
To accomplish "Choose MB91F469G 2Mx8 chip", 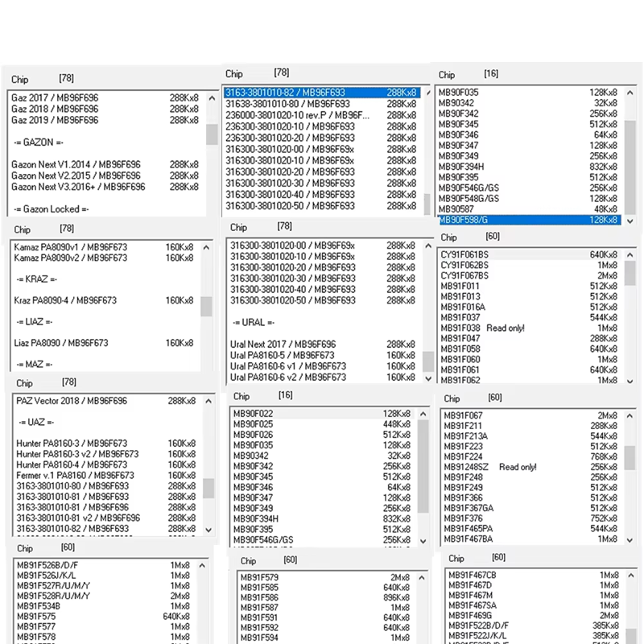I will pos(534,615).
